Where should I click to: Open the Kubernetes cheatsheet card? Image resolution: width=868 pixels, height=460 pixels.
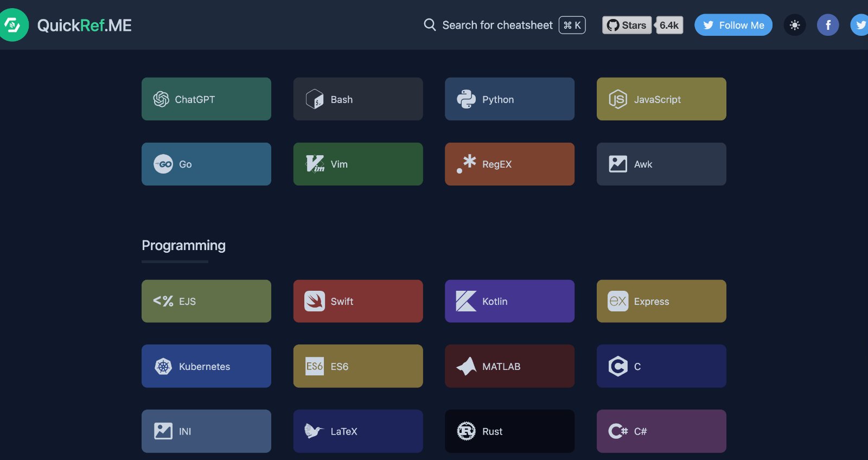[206, 366]
